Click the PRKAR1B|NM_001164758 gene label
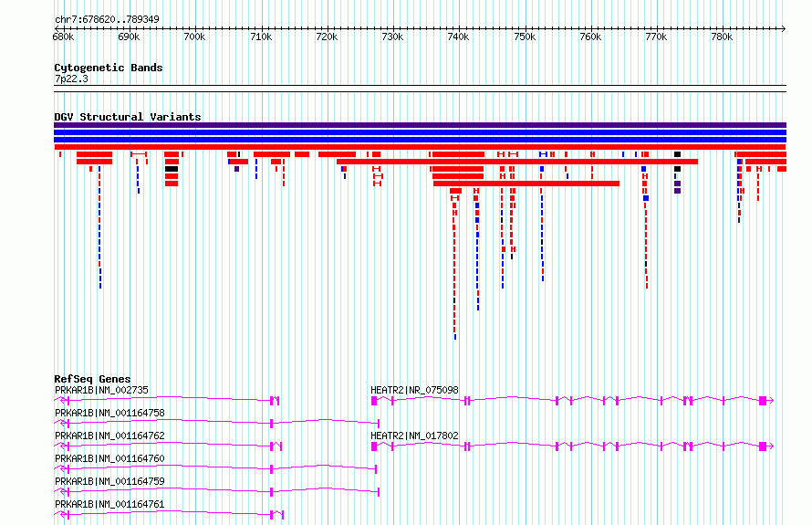The image size is (812, 525). click(x=109, y=413)
